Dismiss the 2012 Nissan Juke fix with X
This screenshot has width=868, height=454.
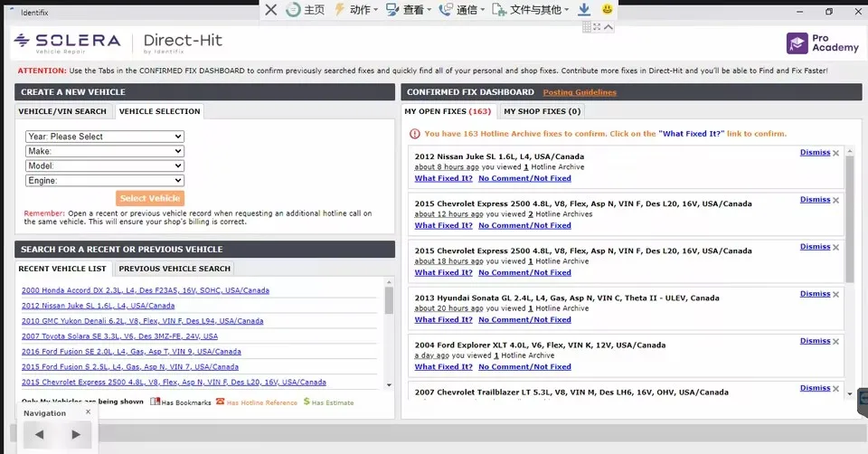(836, 153)
